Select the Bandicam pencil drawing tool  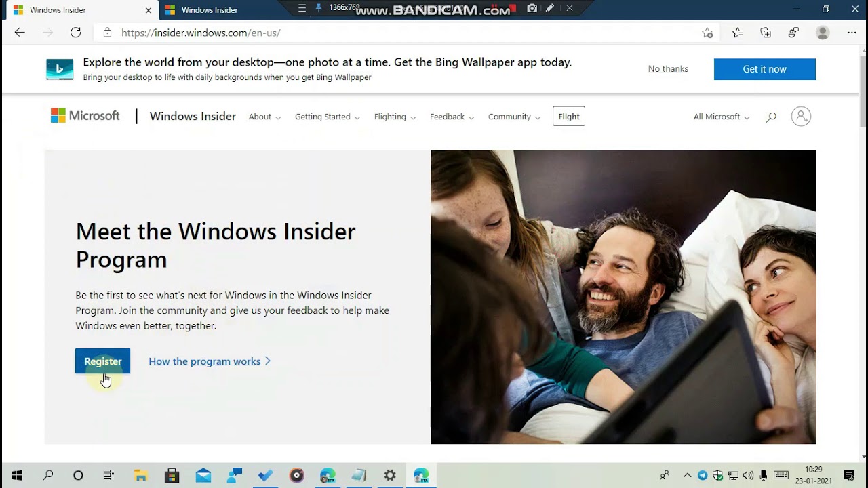[x=550, y=8]
